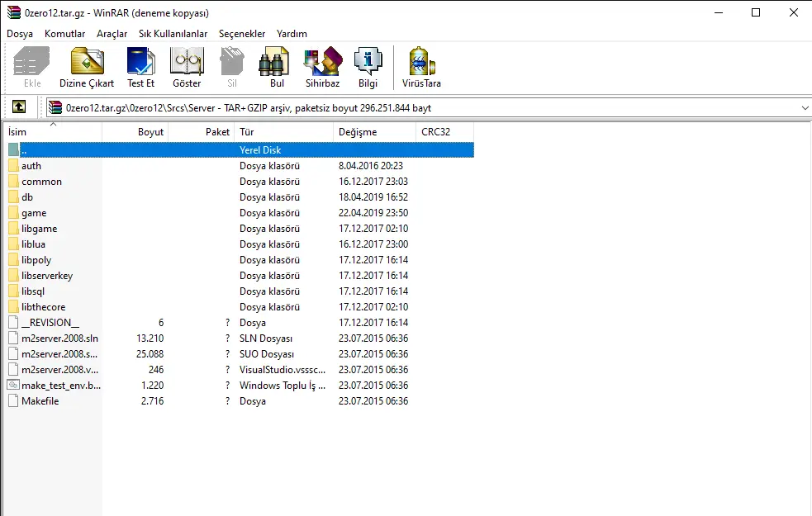
Task: Expand the archive path dropdown arrow
Action: (x=805, y=107)
